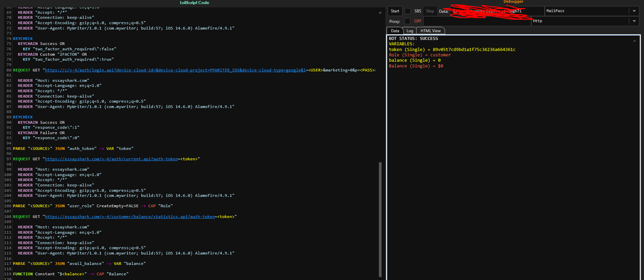Click line number 119 in the gutter
The height and width of the screenshot is (280, 644).
pyautogui.click(x=7, y=274)
